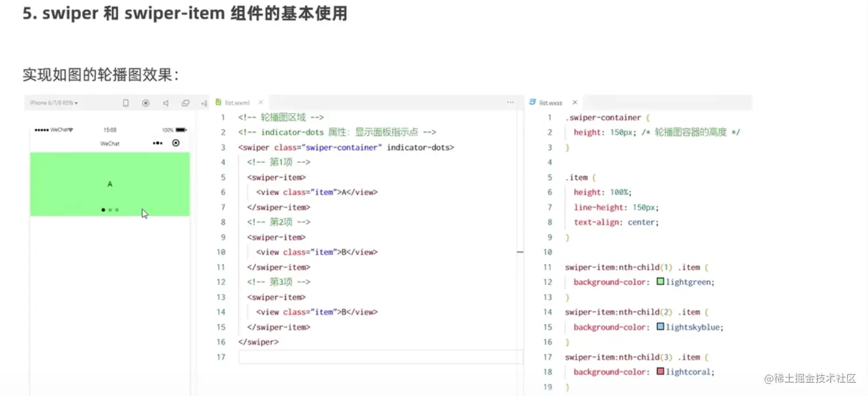Click the lightgreen color swatch
This screenshot has height=396, width=868.
[x=660, y=282]
